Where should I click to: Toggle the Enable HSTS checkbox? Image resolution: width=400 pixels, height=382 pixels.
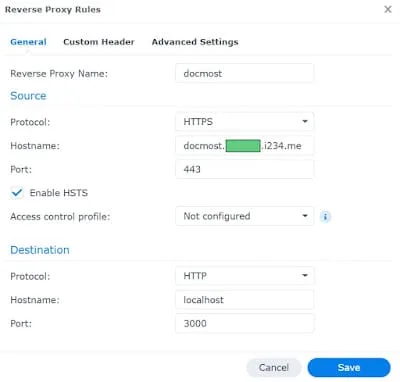[17, 193]
